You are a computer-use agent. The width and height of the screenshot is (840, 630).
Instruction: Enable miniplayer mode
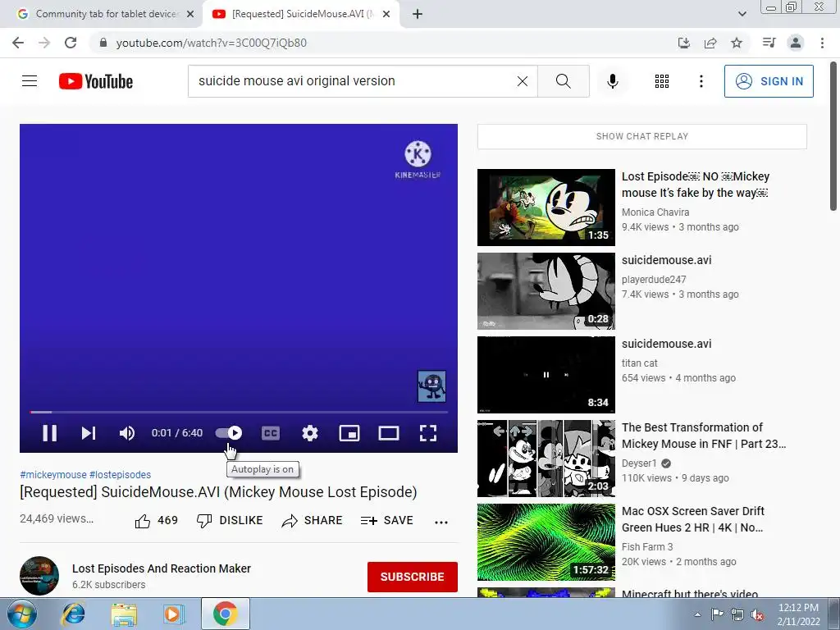[x=349, y=433]
